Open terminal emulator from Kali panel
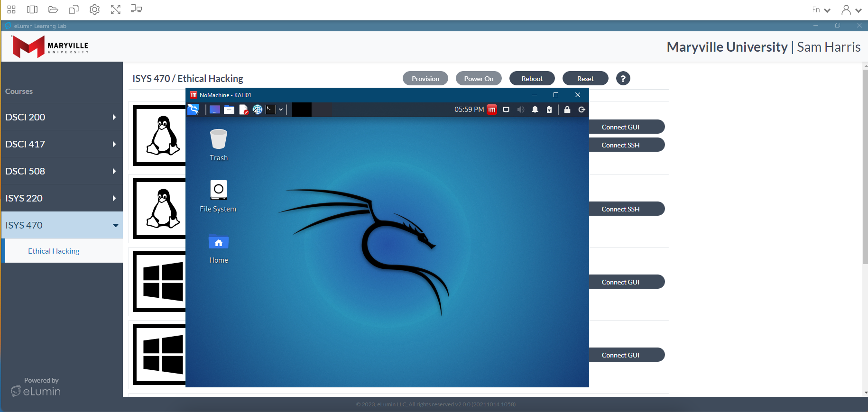This screenshot has width=868, height=412. tap(271, 110)
